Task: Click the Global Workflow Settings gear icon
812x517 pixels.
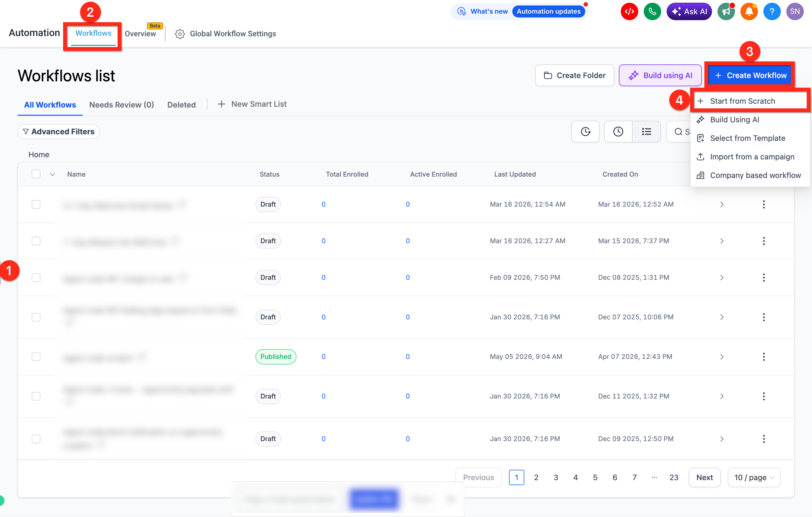Action: coord(180,34)
